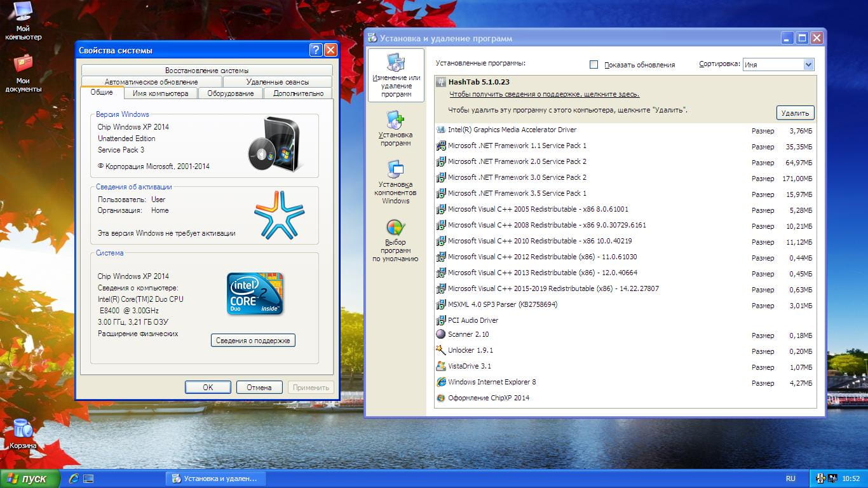Click the help question mark in System Properties

click(316, 50)
